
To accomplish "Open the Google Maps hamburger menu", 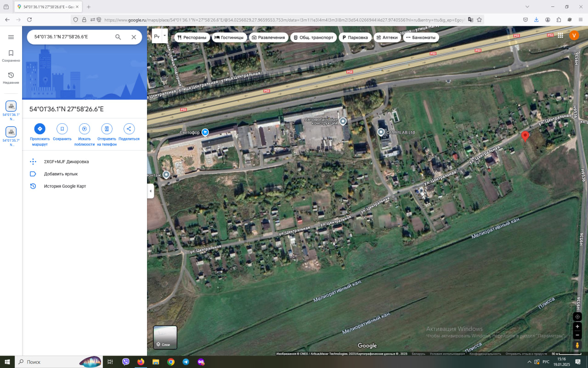I will pyautogui.click(x=11, y=37).
